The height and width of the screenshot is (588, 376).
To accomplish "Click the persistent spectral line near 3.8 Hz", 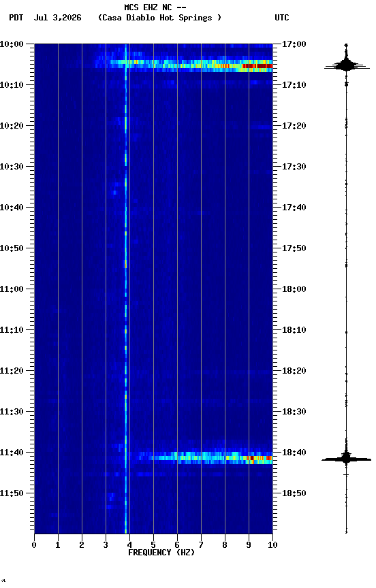I will pos(126,289).
